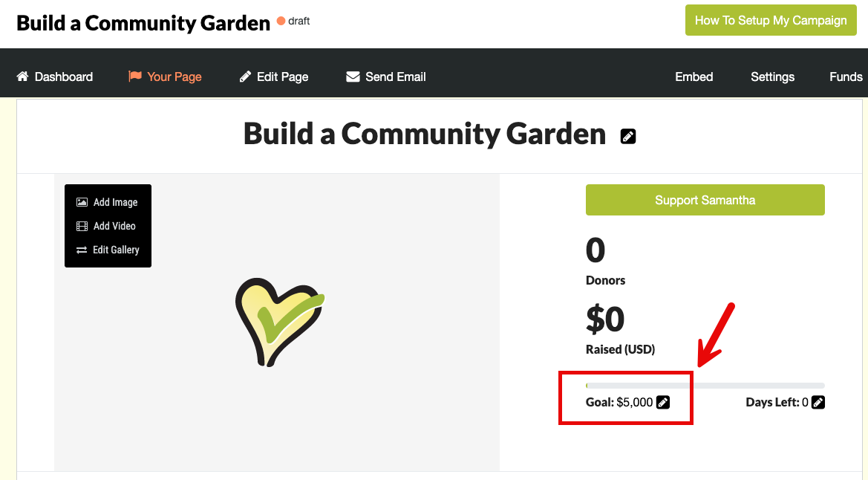
Task: Select the Edit Gallery text option
Action: 116,250
